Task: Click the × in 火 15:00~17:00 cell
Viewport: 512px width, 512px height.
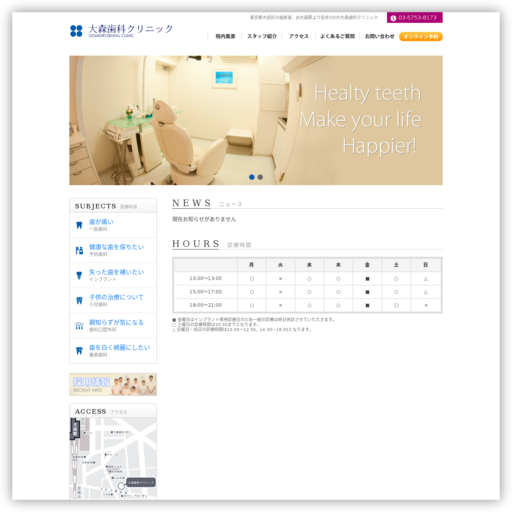Action: click(x=280, y=292)
